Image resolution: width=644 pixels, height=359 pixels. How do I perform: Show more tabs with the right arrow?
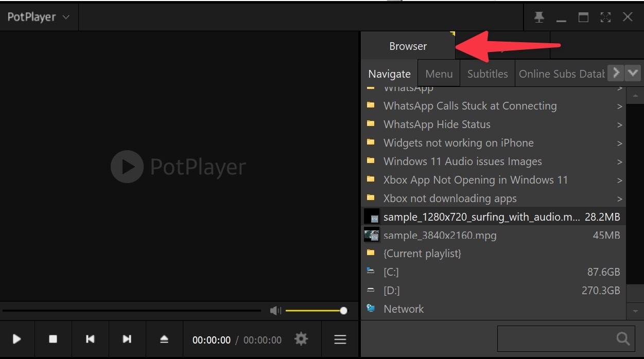(616, 73)
